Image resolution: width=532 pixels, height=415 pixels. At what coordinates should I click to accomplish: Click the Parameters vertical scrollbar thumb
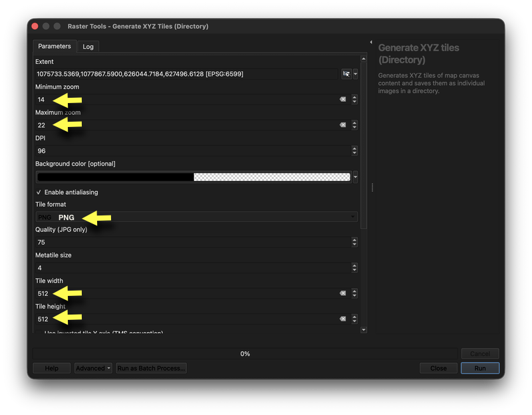(x=364, y=146)
